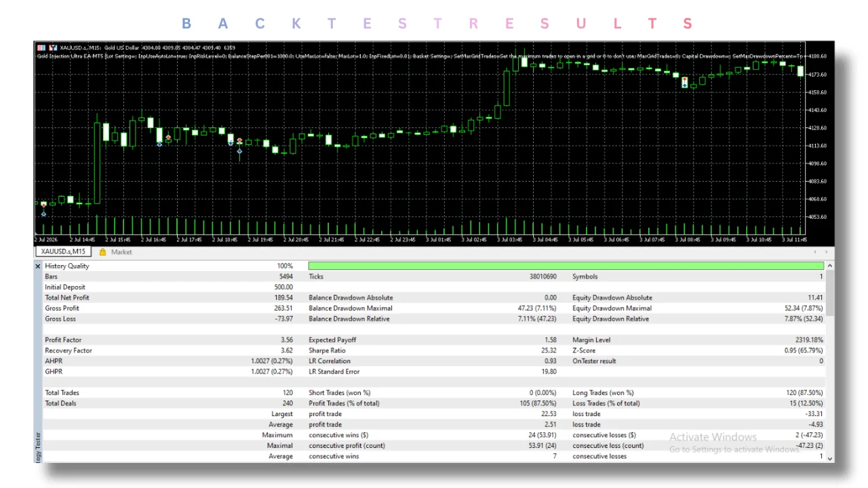Screen dimensions: 868x488
Task: Click the one-click trading panel icon on chart
Action: (41, 47)
